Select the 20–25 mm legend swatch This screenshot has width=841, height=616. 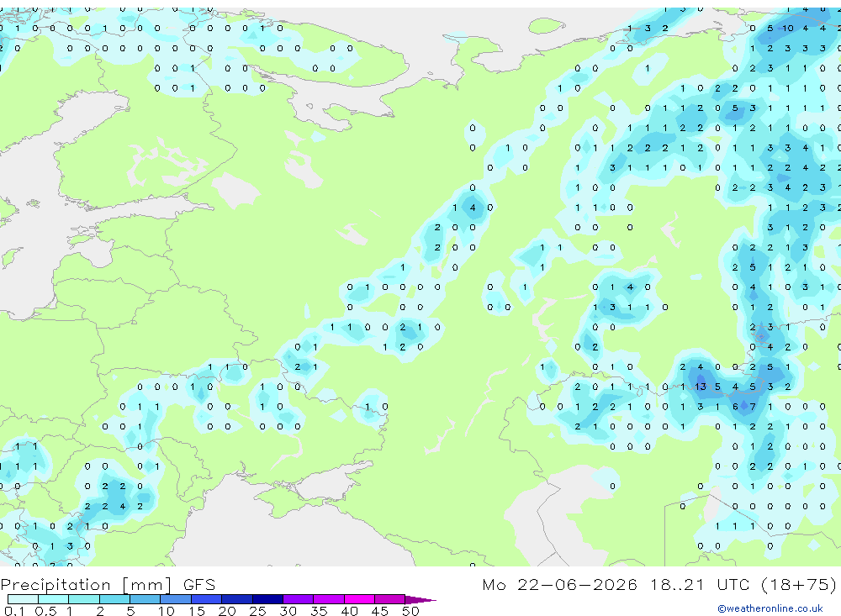point(236,599)
